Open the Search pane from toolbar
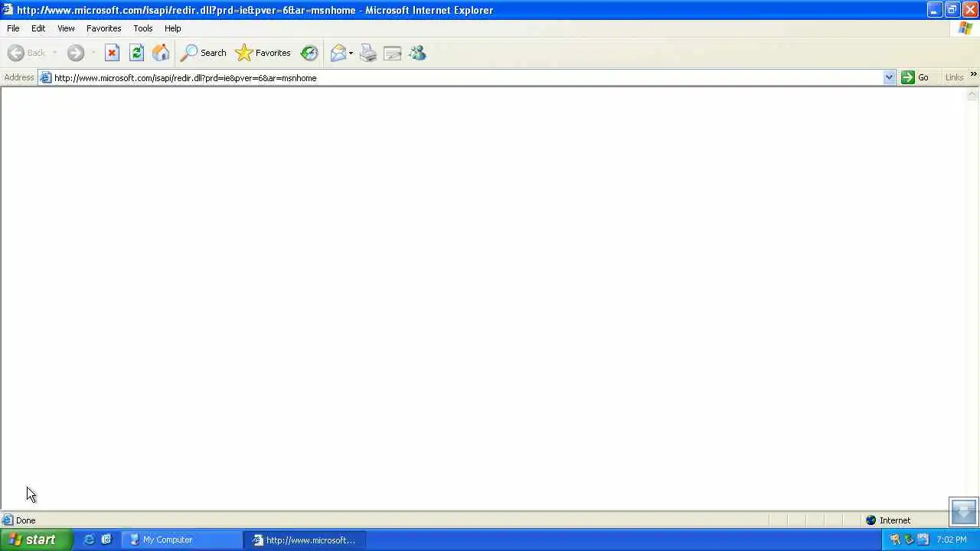 coord(204,53)
